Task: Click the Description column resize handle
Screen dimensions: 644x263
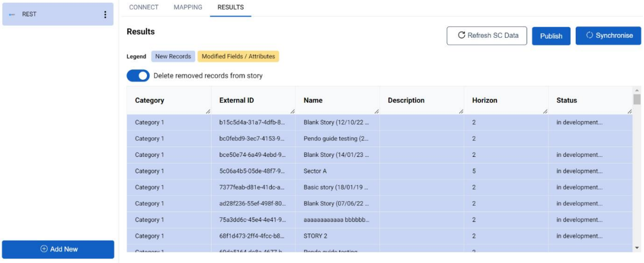Action: (461, 112)
